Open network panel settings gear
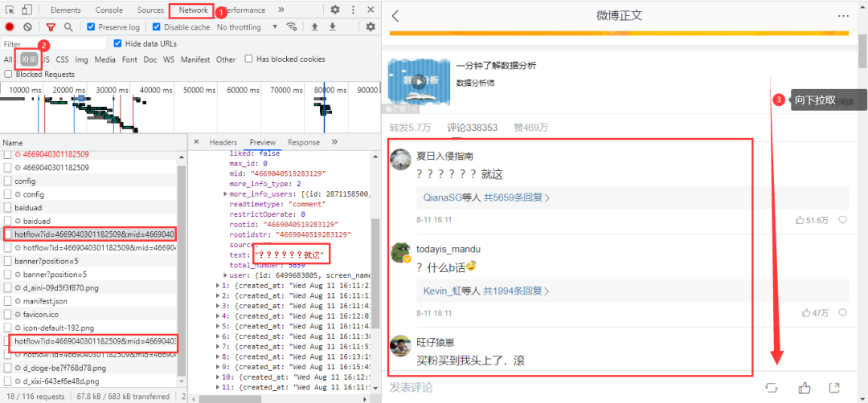Image resolution: width=868 pixels, height=403 pixels. (371, 26)
